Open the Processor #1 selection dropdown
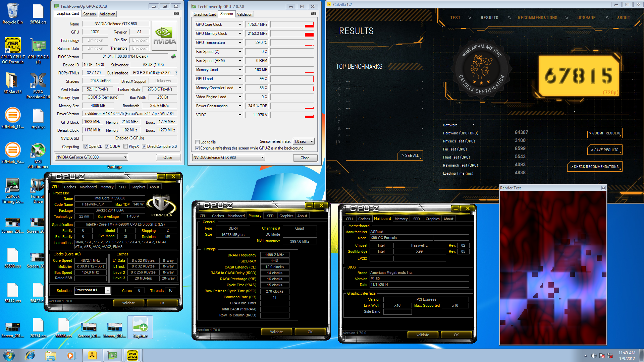Screen dimensions: 644x362 (93, 290)
